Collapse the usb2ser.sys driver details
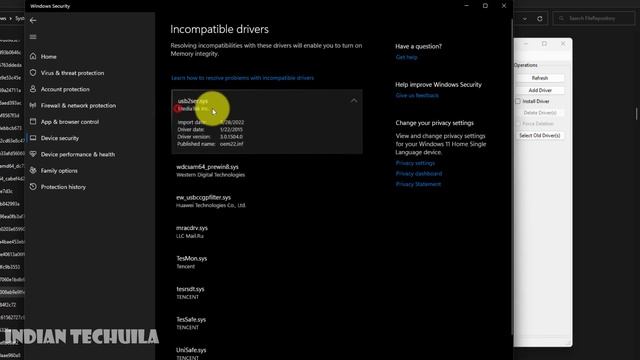Viewport: 640px width, 360px height. [x=354, y=100]
